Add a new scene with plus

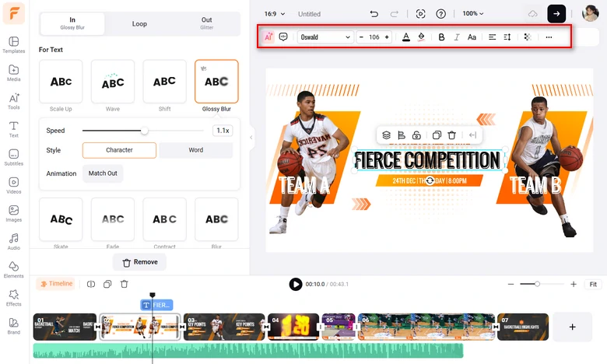point(572,327)
